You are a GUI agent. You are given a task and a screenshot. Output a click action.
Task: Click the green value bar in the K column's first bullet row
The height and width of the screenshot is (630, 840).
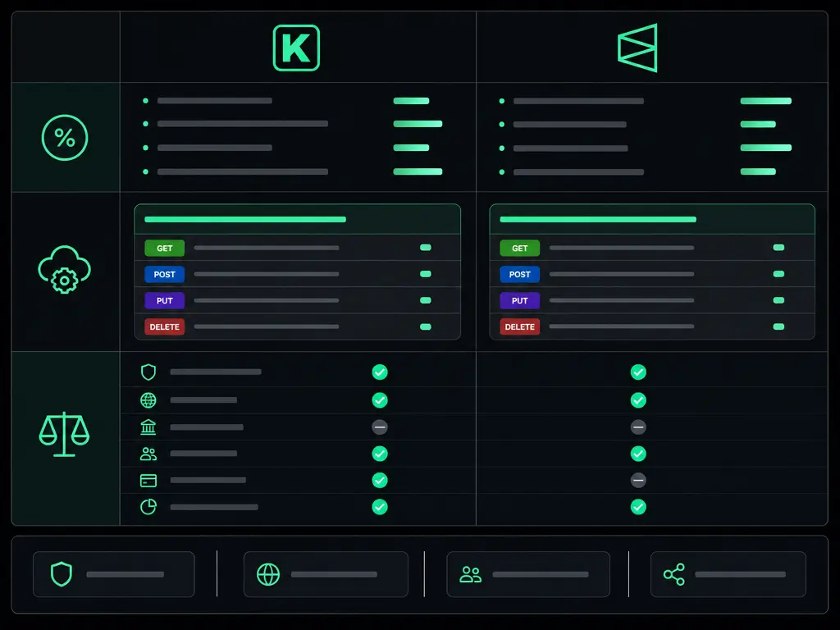[x=412, y=101]
